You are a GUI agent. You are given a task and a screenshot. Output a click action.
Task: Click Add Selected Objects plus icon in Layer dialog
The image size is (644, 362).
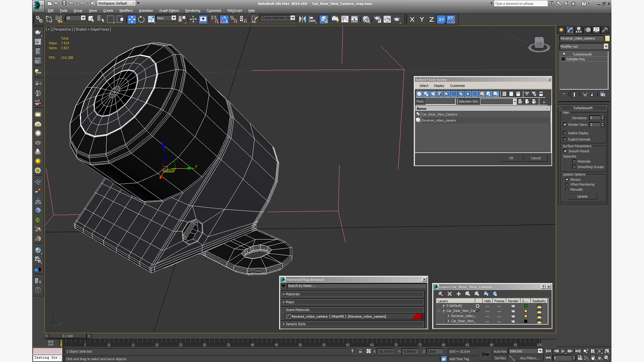click(459, 294)
